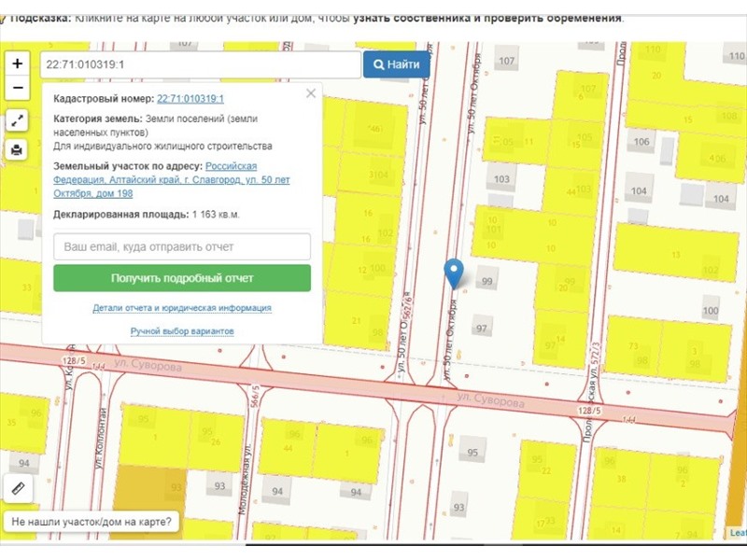Open the cadastral number 22:71:010319:1 link
This screenshot has width=747, height=560.
190,98
